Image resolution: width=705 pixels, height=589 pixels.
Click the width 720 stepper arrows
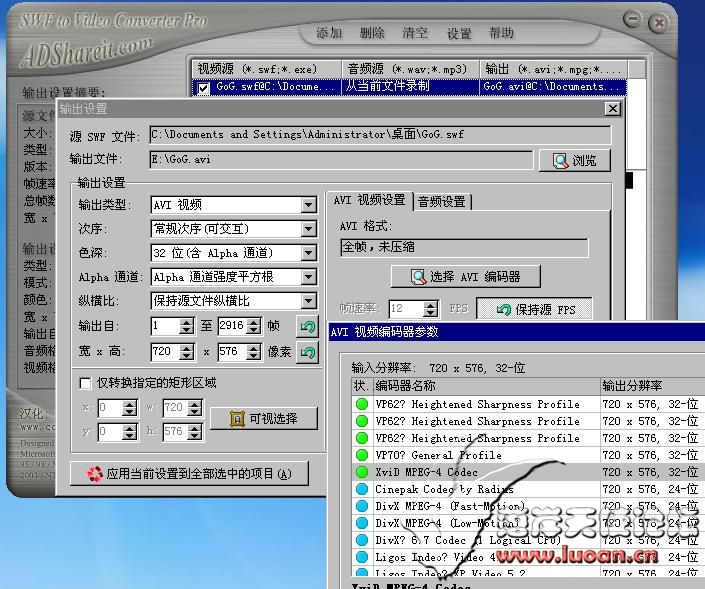coord(187,352)
